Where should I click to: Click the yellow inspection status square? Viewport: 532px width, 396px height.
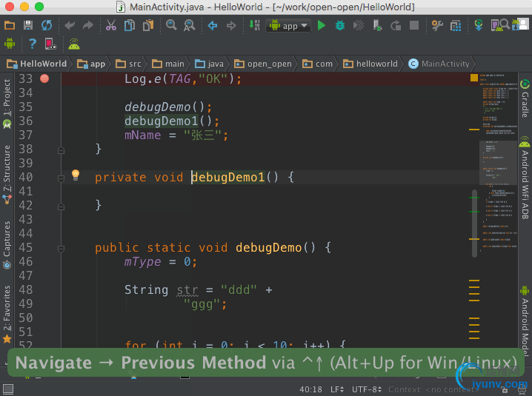474,78
